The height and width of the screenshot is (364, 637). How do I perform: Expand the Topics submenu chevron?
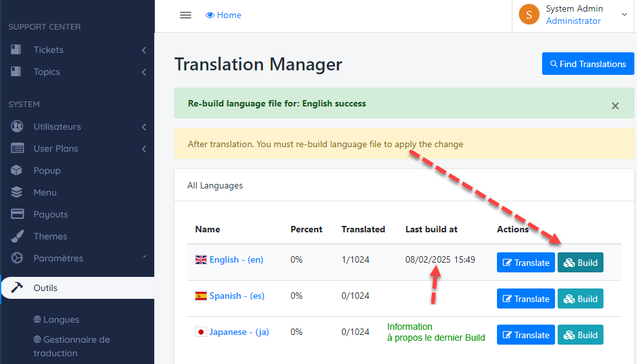click(x=143, y=72)
